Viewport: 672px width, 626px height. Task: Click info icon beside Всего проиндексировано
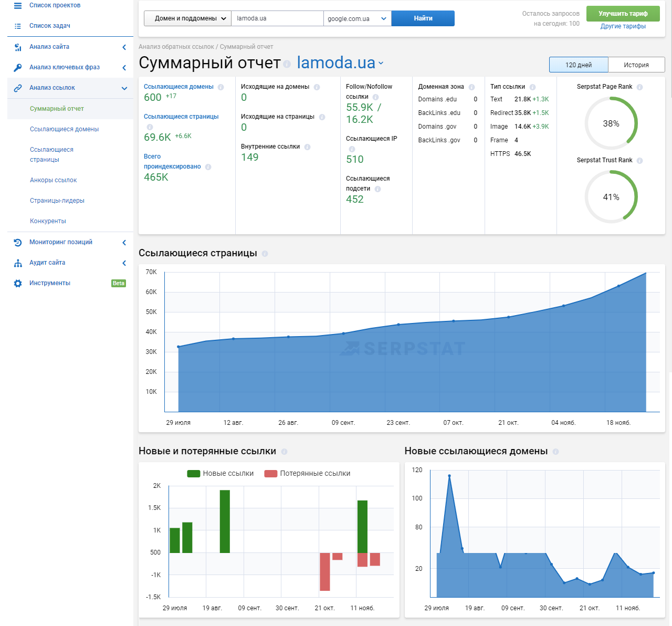point(208,167)
